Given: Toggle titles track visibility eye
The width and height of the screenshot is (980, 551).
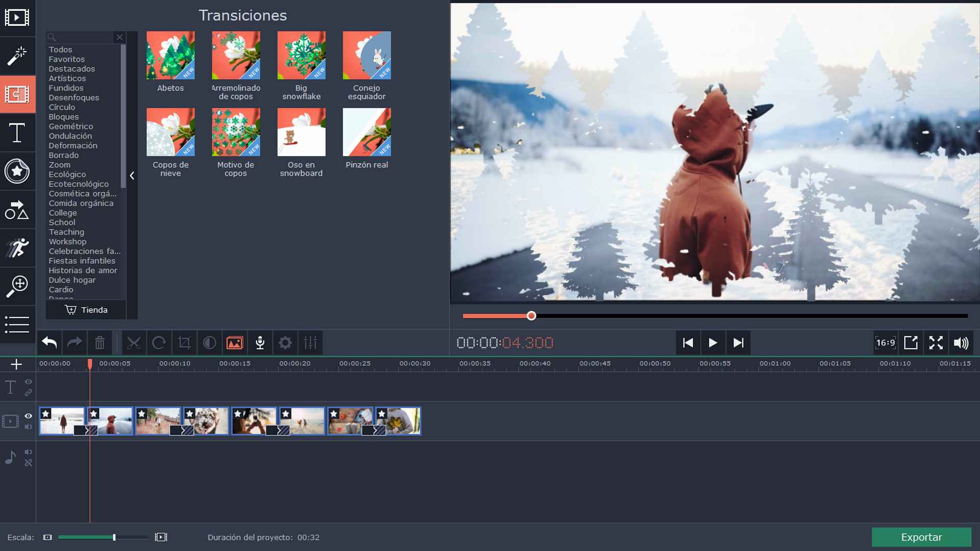Looking at the screenshot, I should (29, 382).
